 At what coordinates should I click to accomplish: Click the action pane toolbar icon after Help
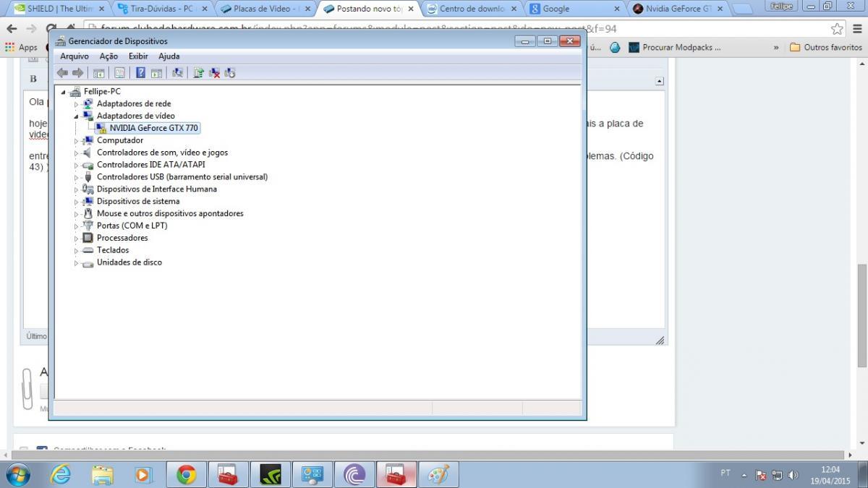point(156,73)
